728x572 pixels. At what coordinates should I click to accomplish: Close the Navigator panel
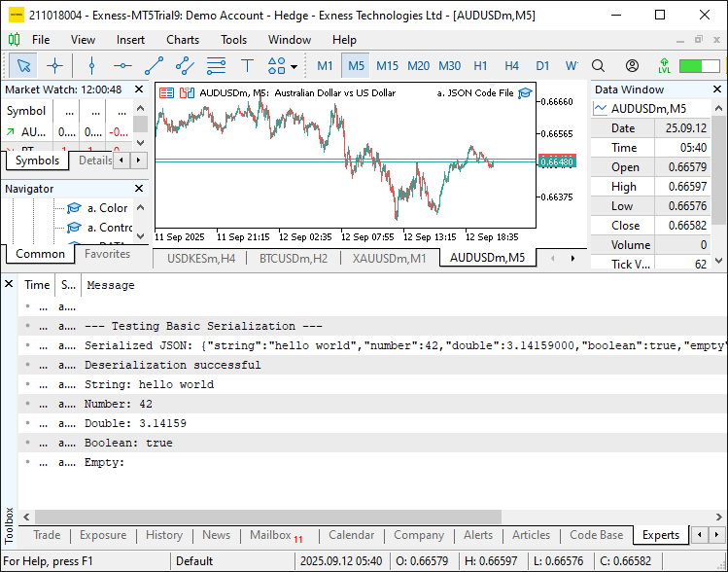click(x=139, y=188)
